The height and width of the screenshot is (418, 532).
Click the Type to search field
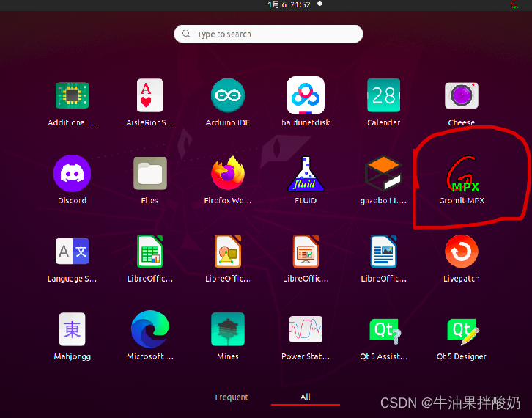(x=268, y=34)
